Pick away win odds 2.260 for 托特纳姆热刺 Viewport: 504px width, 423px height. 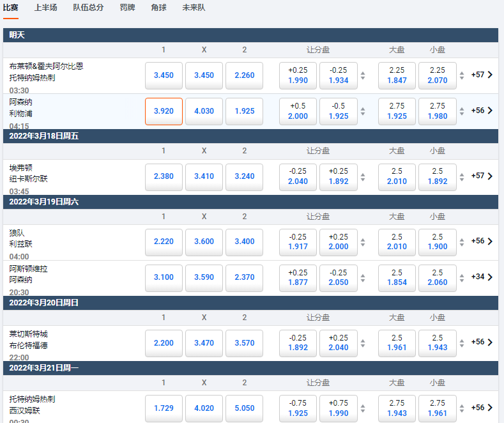point(244,75)
